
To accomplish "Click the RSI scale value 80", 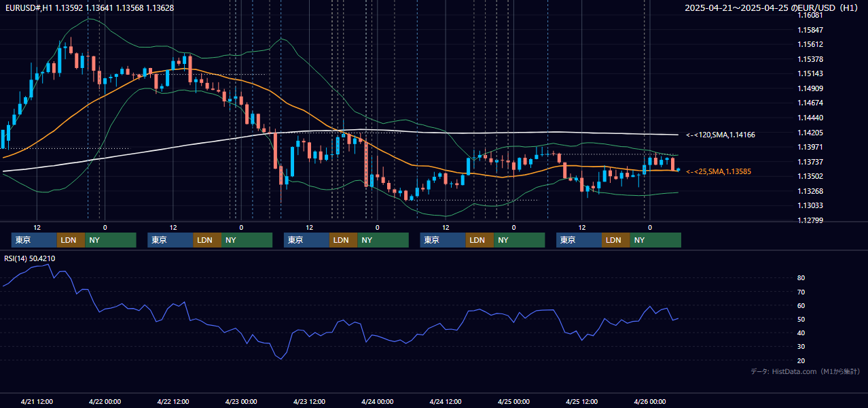I will tap(801, 278).
